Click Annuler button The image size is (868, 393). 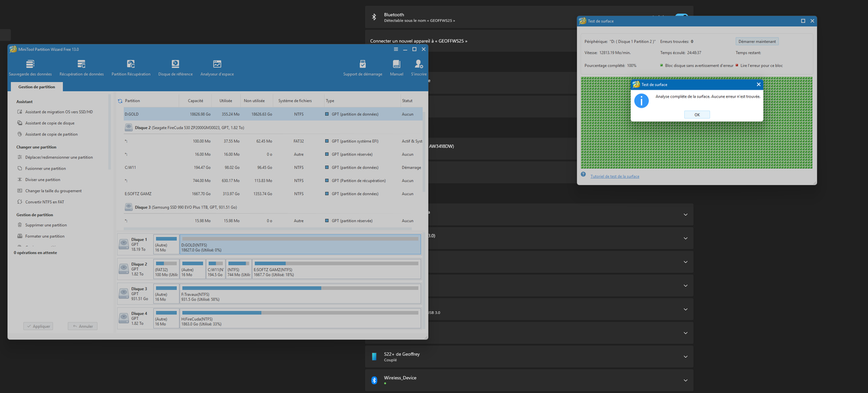(x=83, y=326)
